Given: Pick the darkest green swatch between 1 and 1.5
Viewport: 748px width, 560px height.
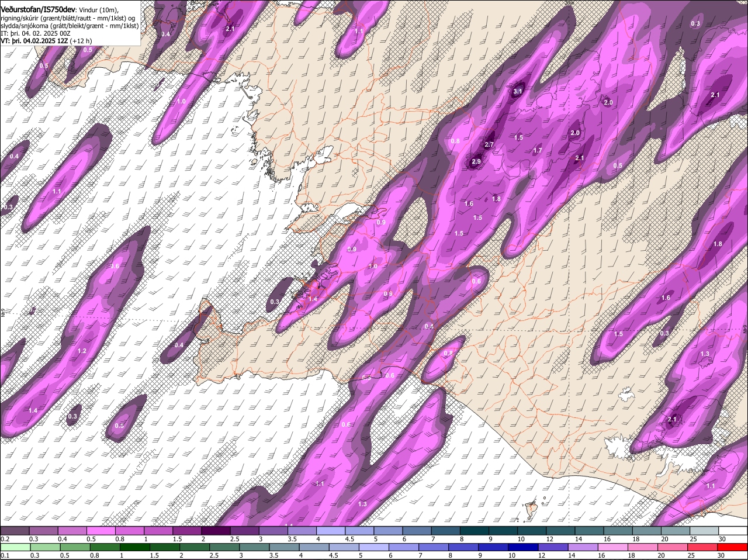Looking at the screenshot, I should coord(135,547).
